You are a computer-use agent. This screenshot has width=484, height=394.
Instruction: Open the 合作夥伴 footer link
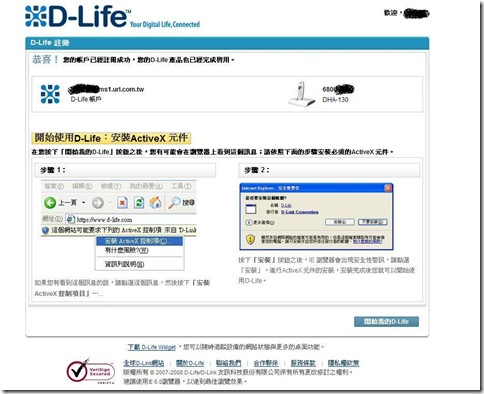click(x=266, y=363)
